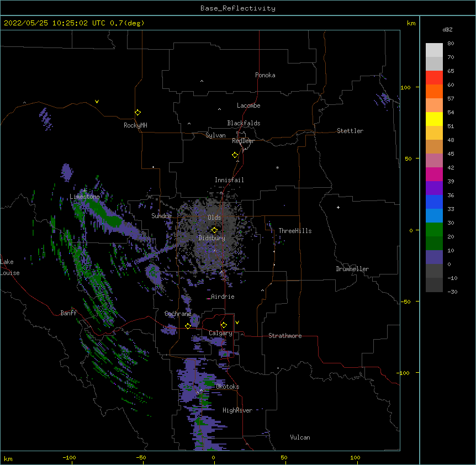Click the Vulcan label

tap(300, 437)
